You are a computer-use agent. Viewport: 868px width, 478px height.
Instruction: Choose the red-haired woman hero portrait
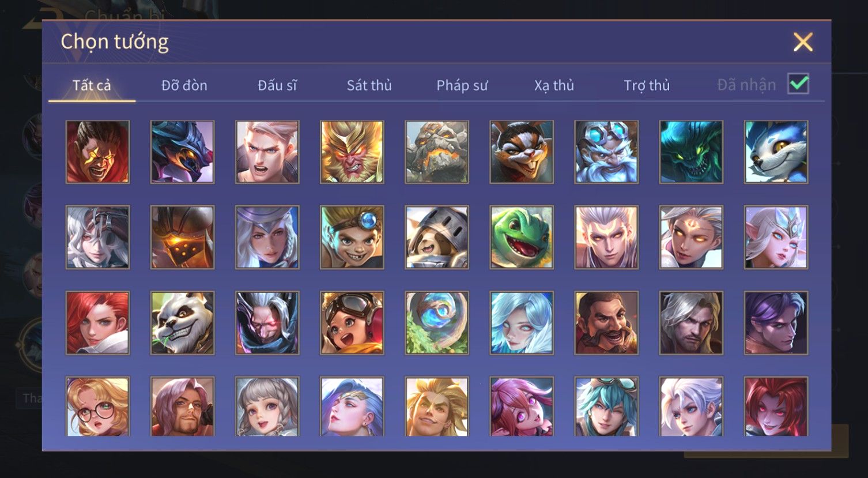tap(98, 323)
